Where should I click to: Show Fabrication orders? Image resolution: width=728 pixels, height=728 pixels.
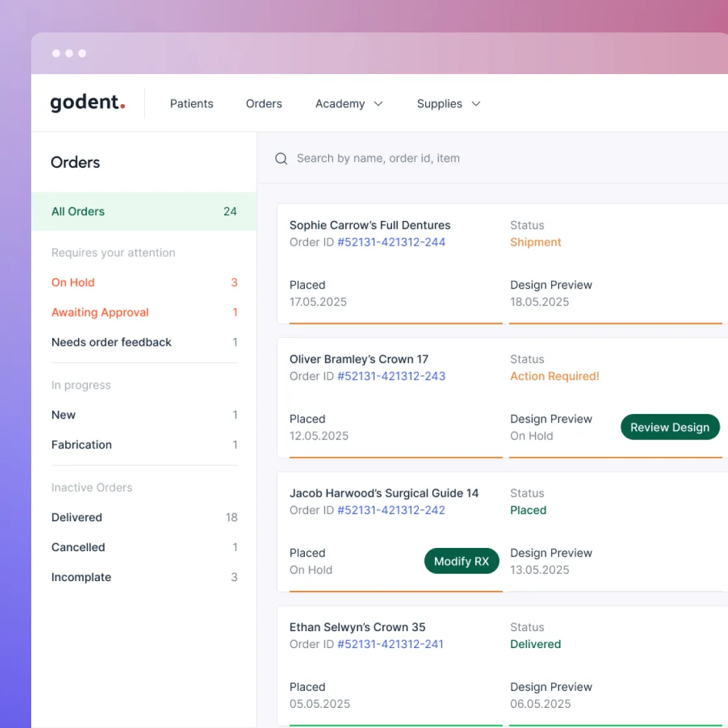[x=144, y=445]
